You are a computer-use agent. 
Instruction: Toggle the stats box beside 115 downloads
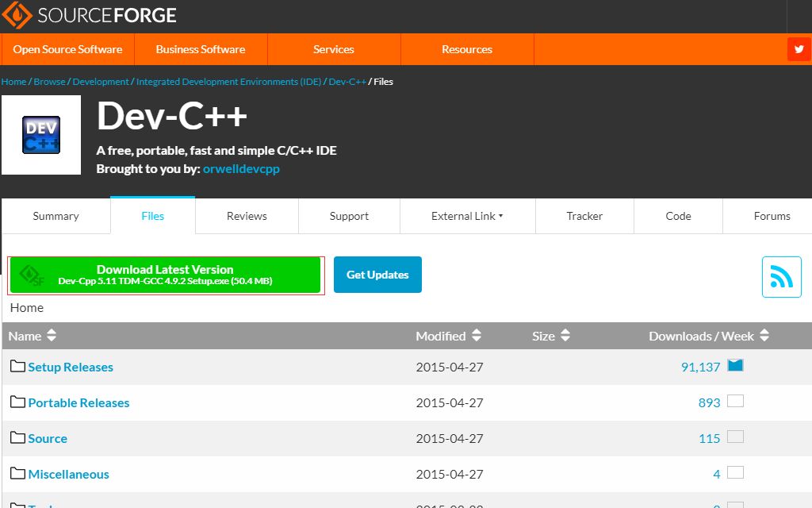pos(735,437)
